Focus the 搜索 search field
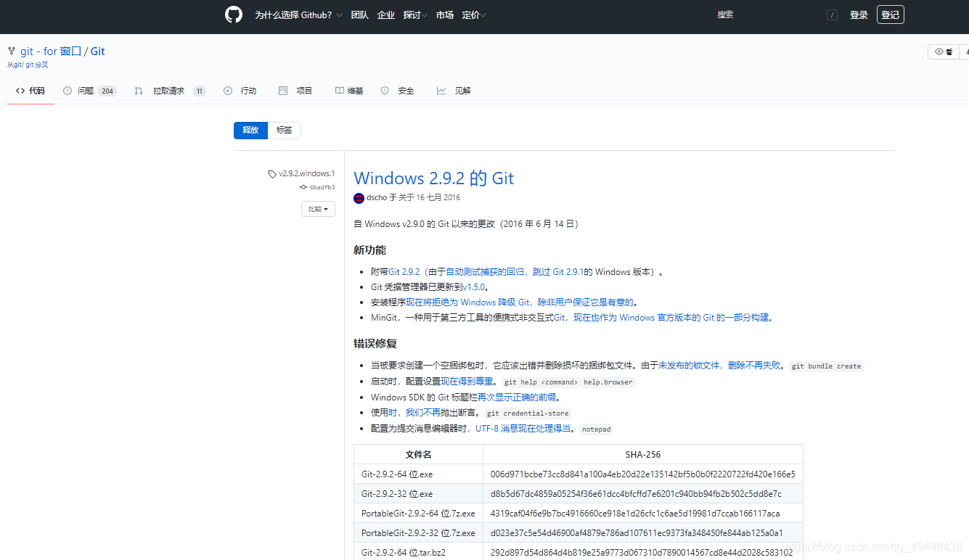The height and width of the screenshot is (560, 969). [777, 15]
